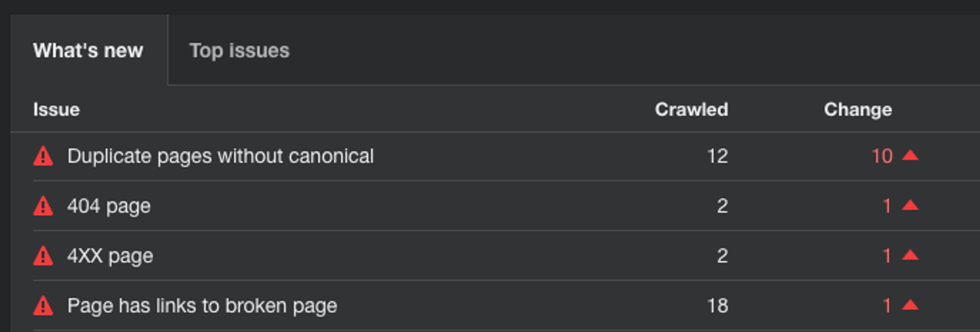The image size is (980, 332).
Task: Click the Duplicate pages increase arrow
Action: click(910, 156)
